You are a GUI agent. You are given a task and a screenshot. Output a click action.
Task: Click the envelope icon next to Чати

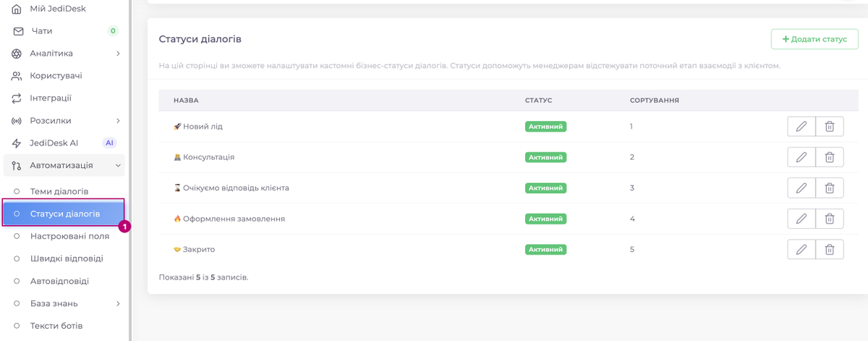coord(18,31)
